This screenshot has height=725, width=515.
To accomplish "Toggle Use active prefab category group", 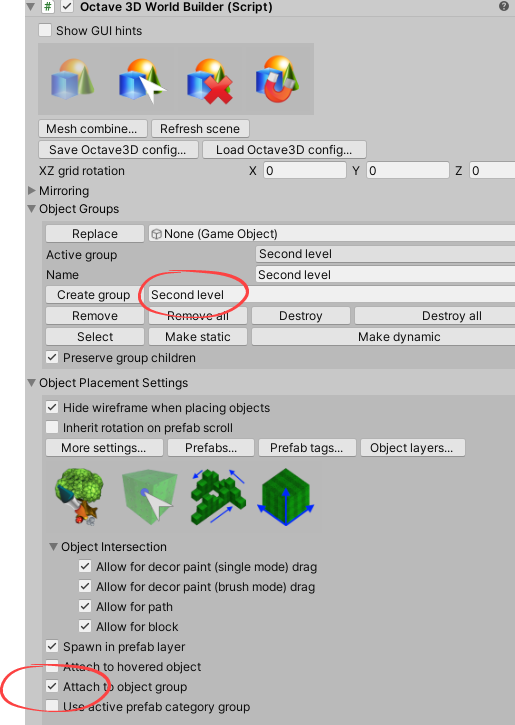I will 52,706.
